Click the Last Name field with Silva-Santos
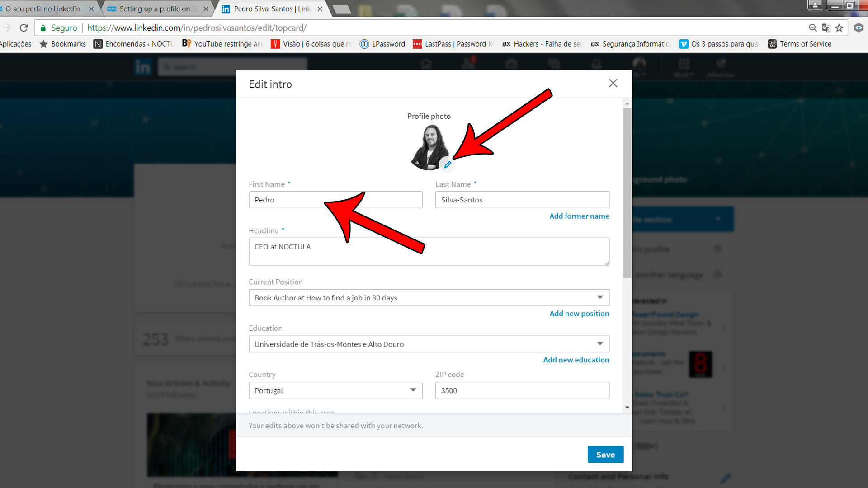Viewport: 868px width, 488px height. pos(522,200)
